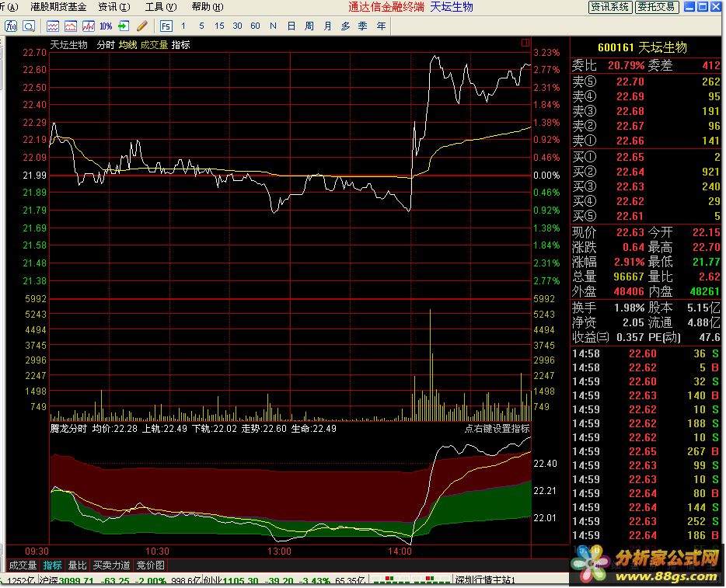Screen dimensions: 726x588
Task: Click the 买① 22.65 order row
Action: pyautogui.click(x=646, y=158)
